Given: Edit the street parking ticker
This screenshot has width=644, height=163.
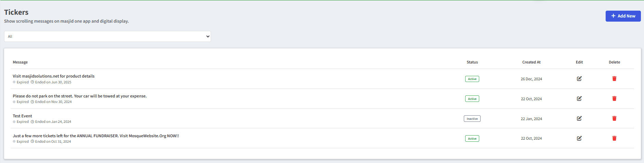Looking at the screenshot, I should [579, 98].
